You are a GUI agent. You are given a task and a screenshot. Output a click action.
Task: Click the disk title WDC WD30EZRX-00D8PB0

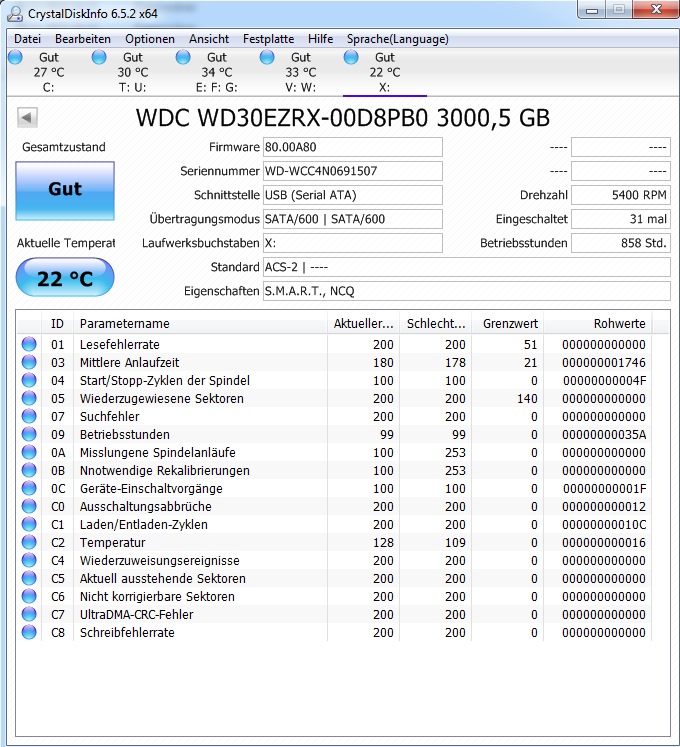tap(282, 118)
